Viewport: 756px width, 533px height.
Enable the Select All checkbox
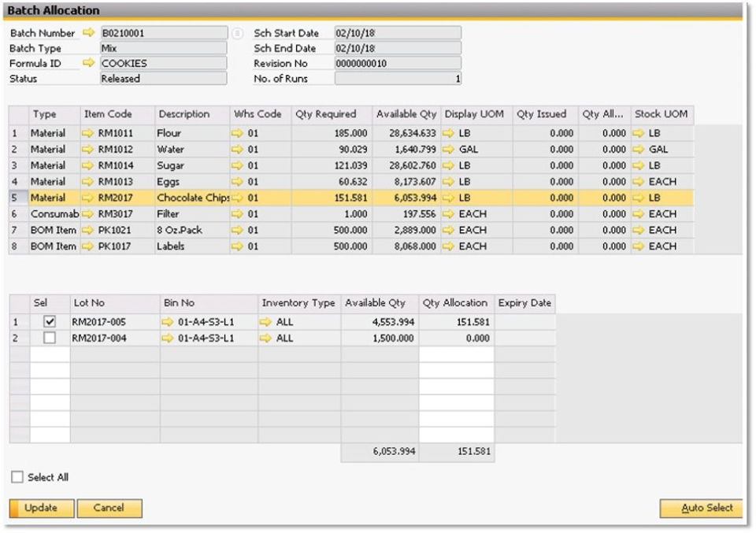click(17, 477)
